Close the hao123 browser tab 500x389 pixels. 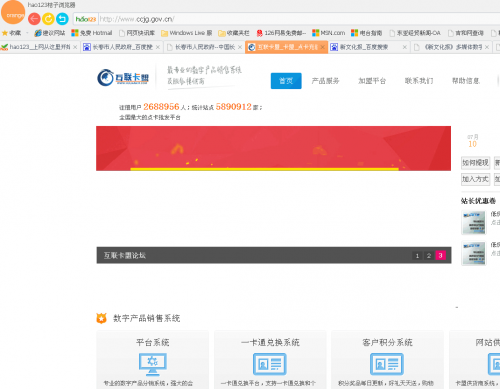pyautogui.click(x=75, y=47)
